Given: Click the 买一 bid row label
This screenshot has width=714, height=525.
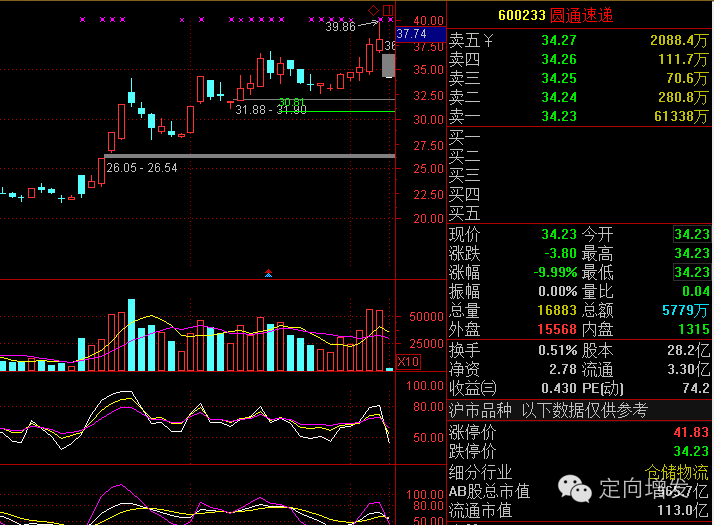Looking at the screenshot, I should [464, 137].
